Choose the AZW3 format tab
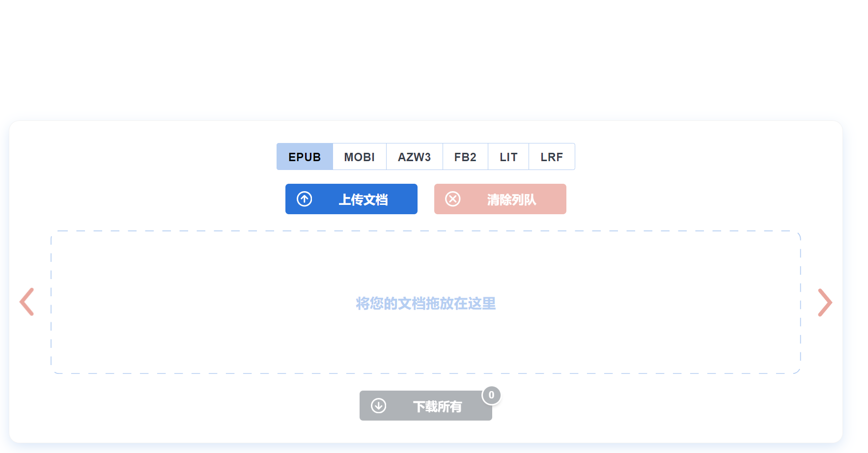The height and width of the screenshot is (453, 868). tap(414, 157)
